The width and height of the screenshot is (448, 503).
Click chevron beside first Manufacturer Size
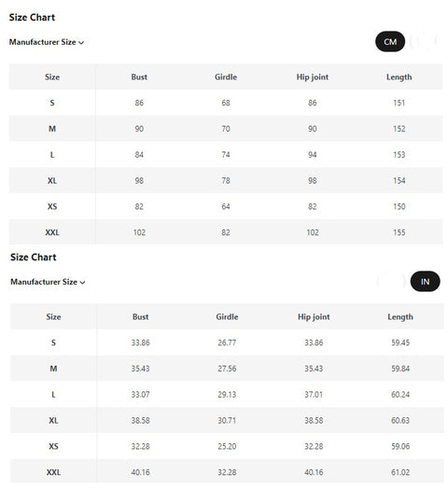point(81,42)
